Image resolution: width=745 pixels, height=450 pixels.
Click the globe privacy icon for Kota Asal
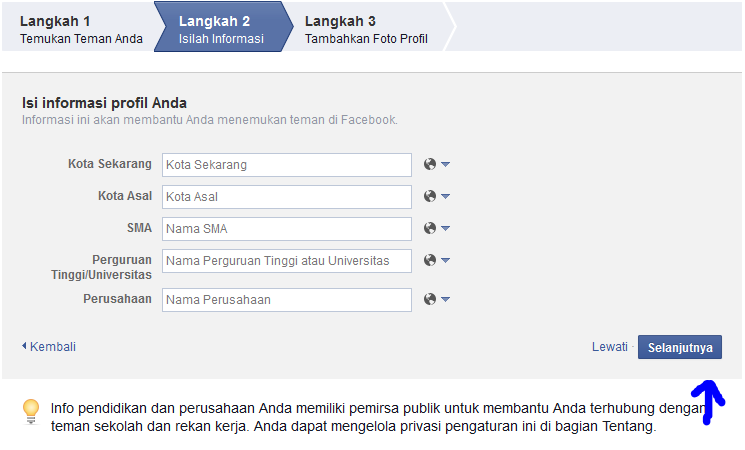[x=430, y=196]
